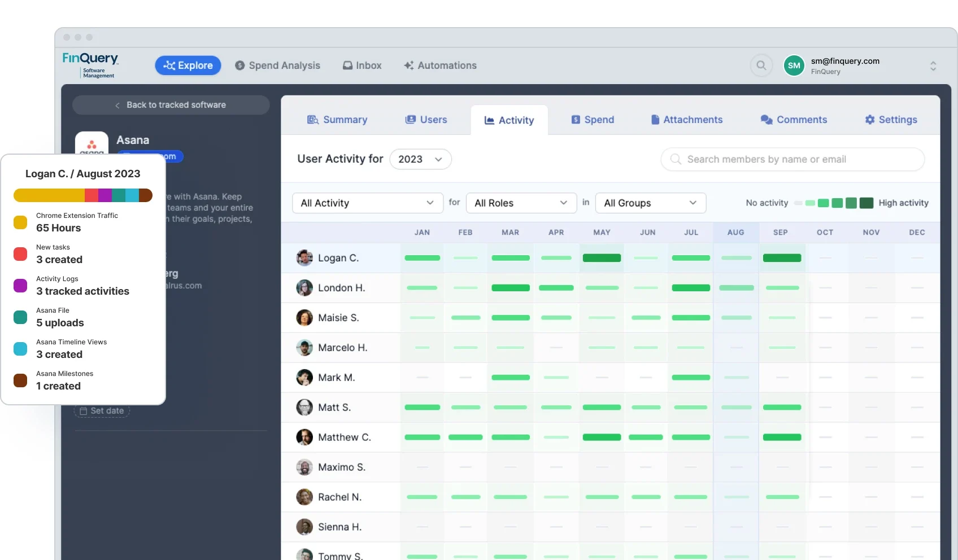Click the 65 Hours value

coord(59,228)
